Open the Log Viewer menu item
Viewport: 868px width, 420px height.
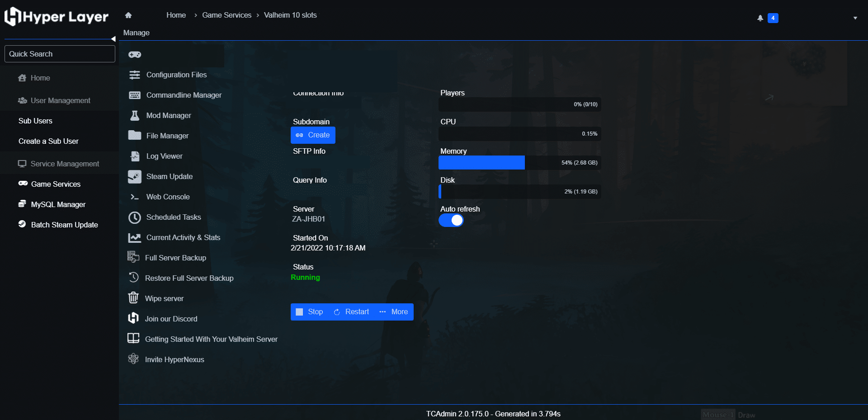tap(164, 156)
